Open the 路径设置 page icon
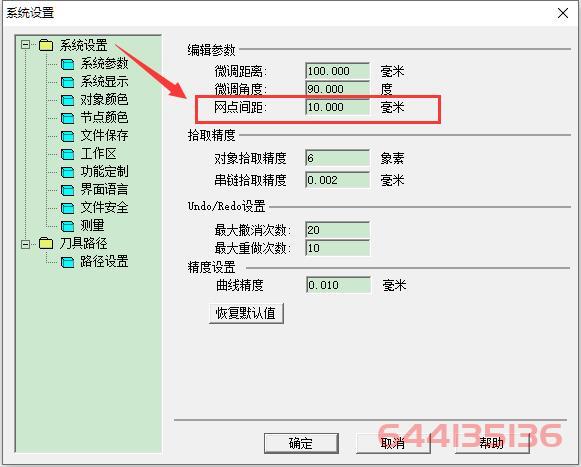 point(67,262)
